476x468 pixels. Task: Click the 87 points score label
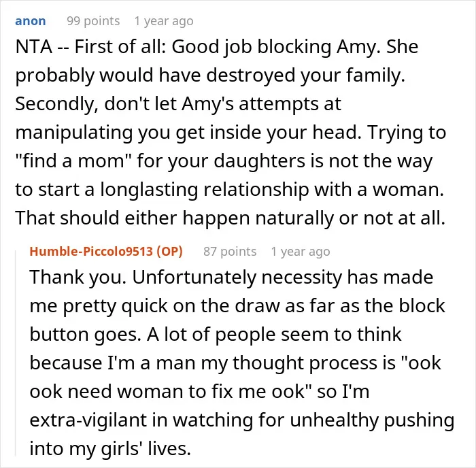click(x=230, y=252)
